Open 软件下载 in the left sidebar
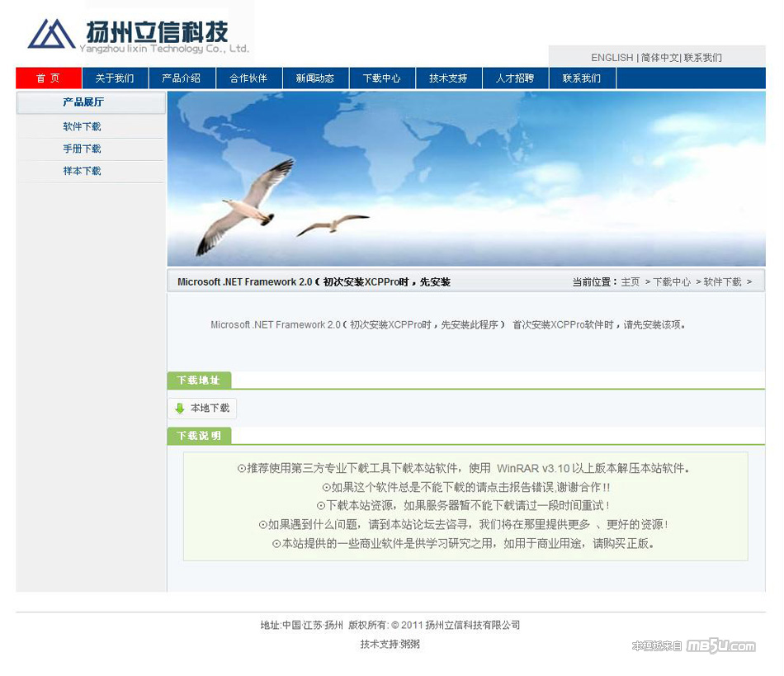The height and width of the screenshot is (676, 784). point(82,127)
